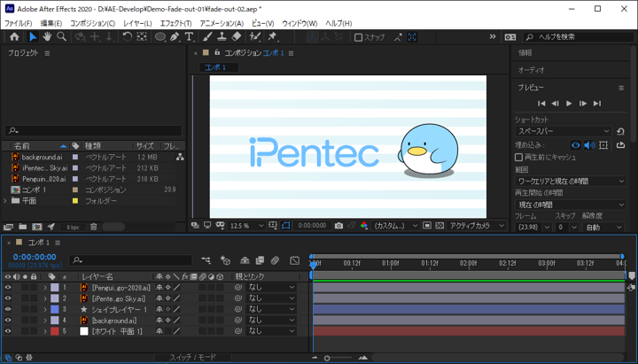
Task: Create new composition icon in Project panel
Action: click(x=37, y=227)
